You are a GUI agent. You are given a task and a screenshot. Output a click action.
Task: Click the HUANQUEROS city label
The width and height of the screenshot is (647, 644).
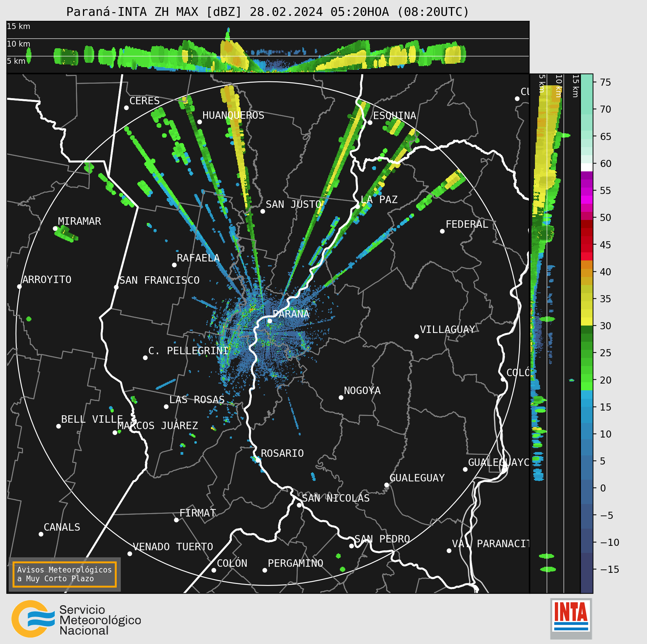[x=233, y=115]
